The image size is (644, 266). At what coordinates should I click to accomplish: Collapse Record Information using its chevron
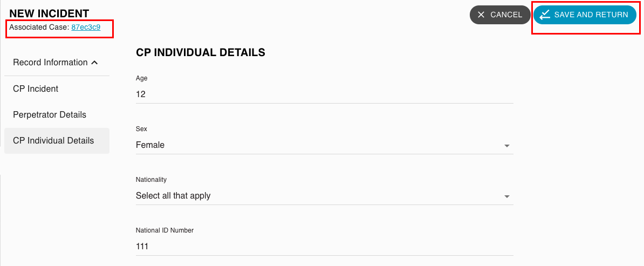[x=94, y=63]
